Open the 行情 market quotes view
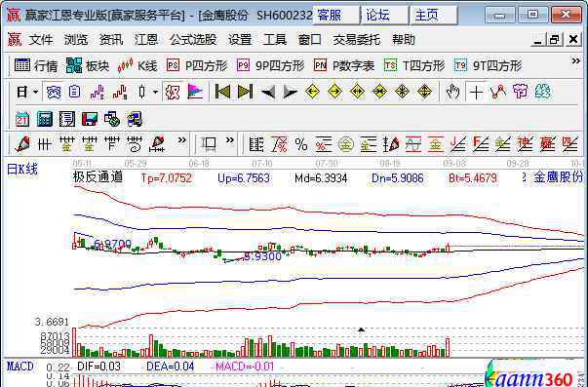Viewport: 588px width, 387px height. coord(36,66)
